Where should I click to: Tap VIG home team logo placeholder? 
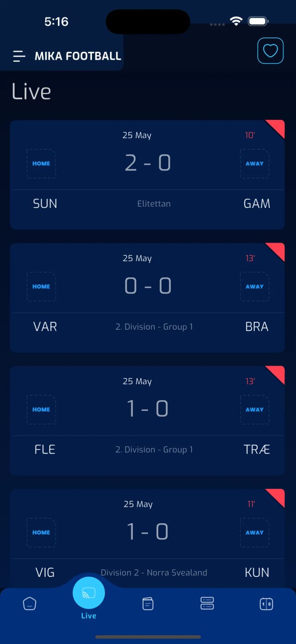click(41, 532)
